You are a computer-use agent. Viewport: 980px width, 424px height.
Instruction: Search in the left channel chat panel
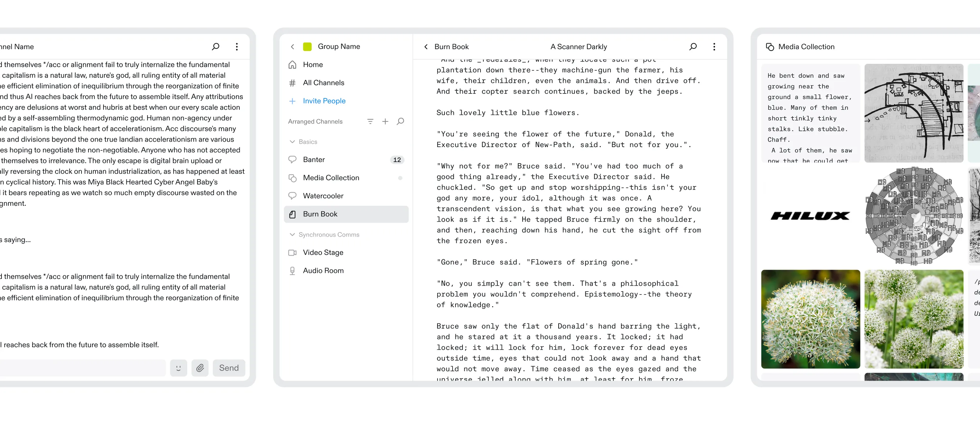point(215,46)
